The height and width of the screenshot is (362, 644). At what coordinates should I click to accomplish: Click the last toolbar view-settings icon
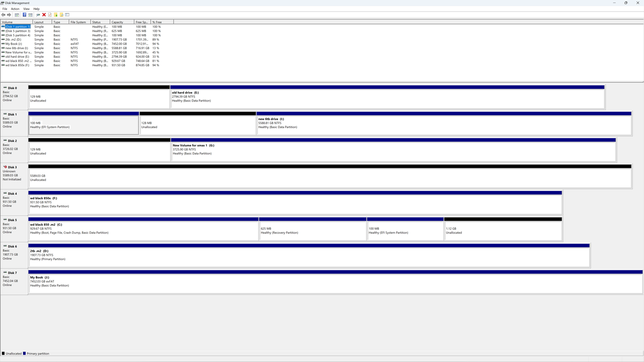point(67,15)
